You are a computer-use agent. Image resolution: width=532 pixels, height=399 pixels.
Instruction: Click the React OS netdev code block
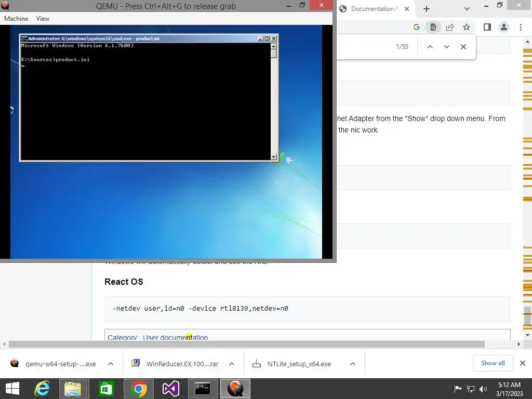308,309
